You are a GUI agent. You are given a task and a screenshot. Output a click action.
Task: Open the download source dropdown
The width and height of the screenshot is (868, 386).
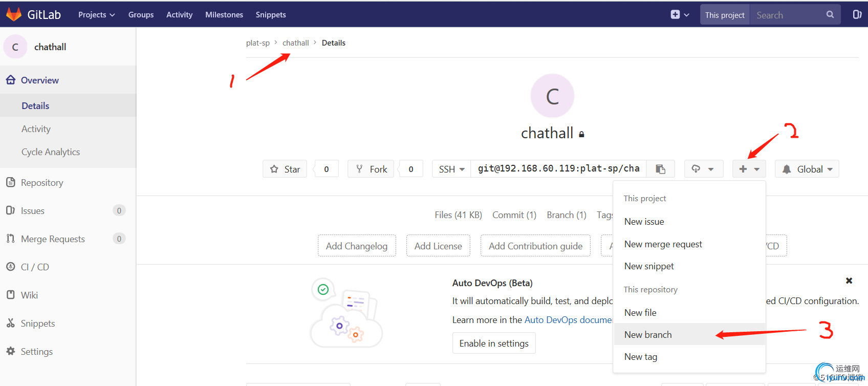704,169
